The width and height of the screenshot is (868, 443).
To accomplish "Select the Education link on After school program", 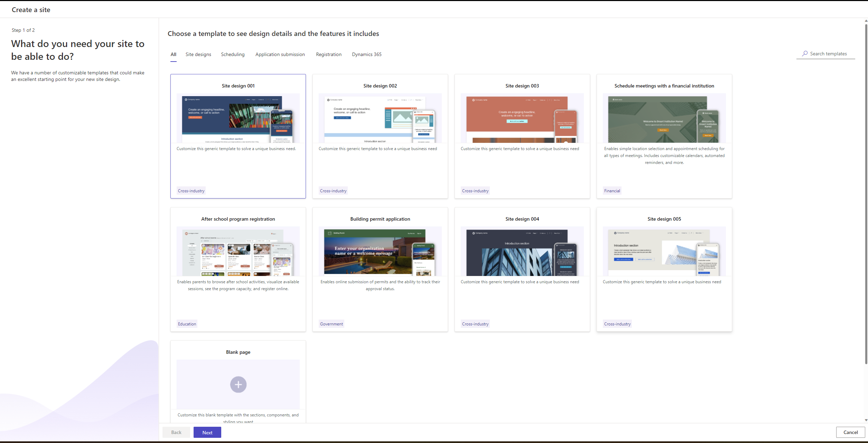I will pyautogui.click(x=187, y=324).
